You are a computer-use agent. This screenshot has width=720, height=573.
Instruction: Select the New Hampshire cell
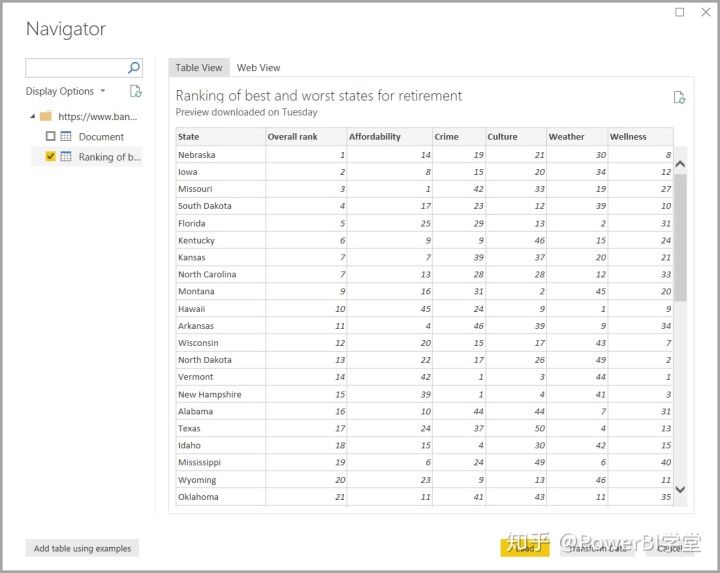tap(220, 394)
